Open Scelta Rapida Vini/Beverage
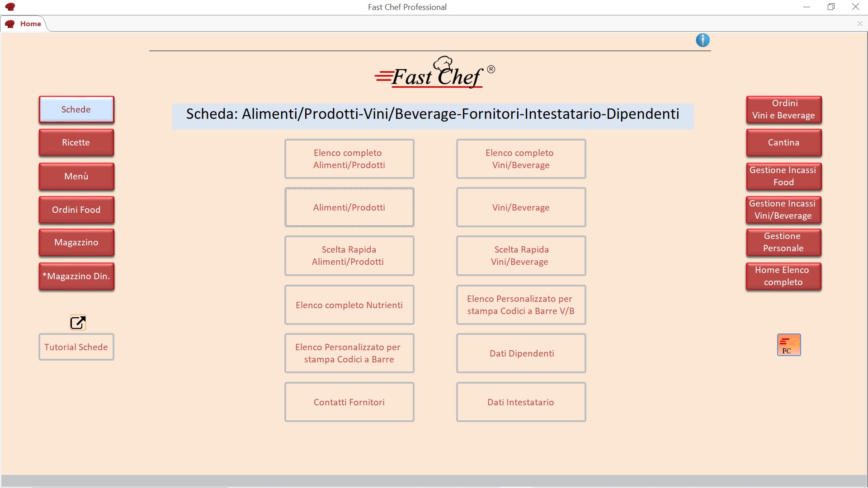 coord(521,256)
